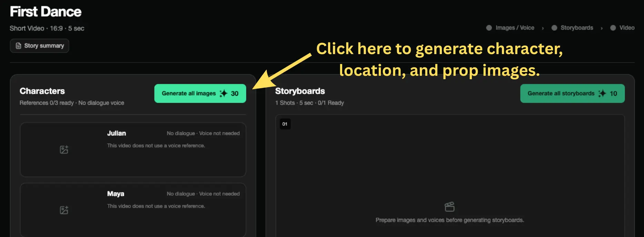
Task: Click sparkle credits icon on Generate all images
Action: point(224,93)
